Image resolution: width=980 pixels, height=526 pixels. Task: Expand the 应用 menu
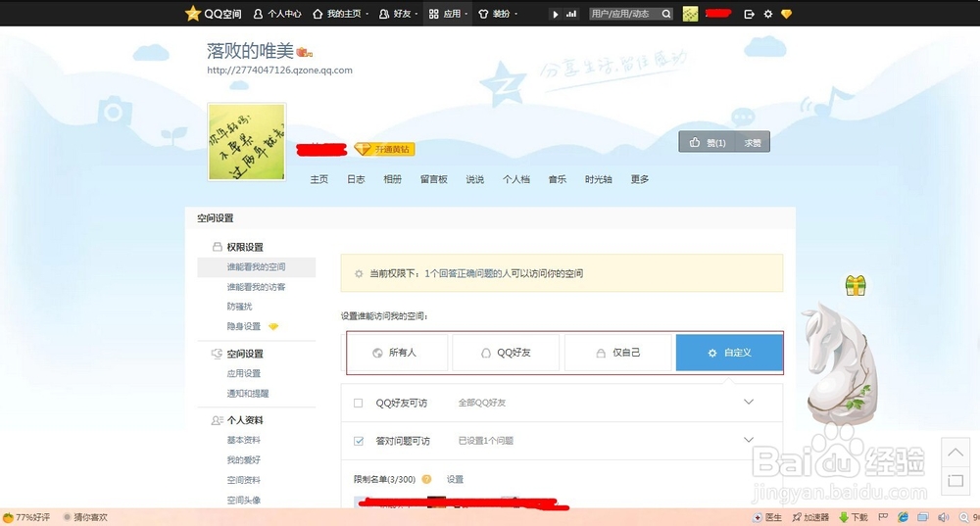coord(448,14)
